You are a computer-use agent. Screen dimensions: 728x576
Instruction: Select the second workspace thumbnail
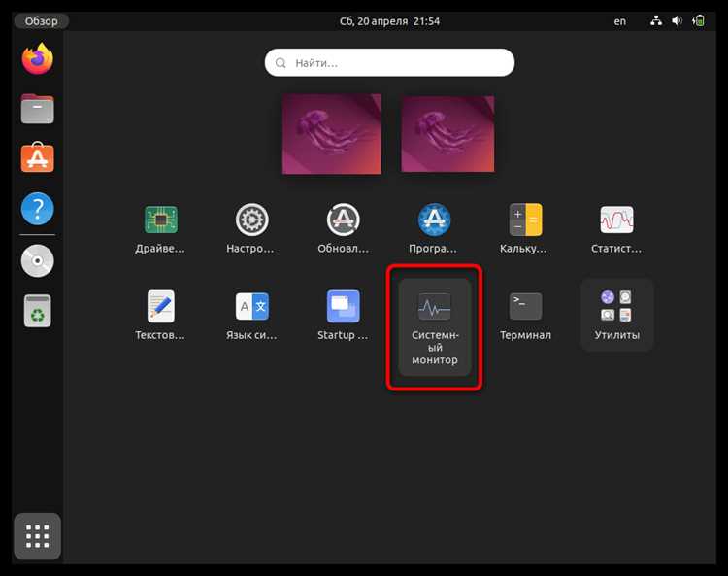[x=447, y=134]
